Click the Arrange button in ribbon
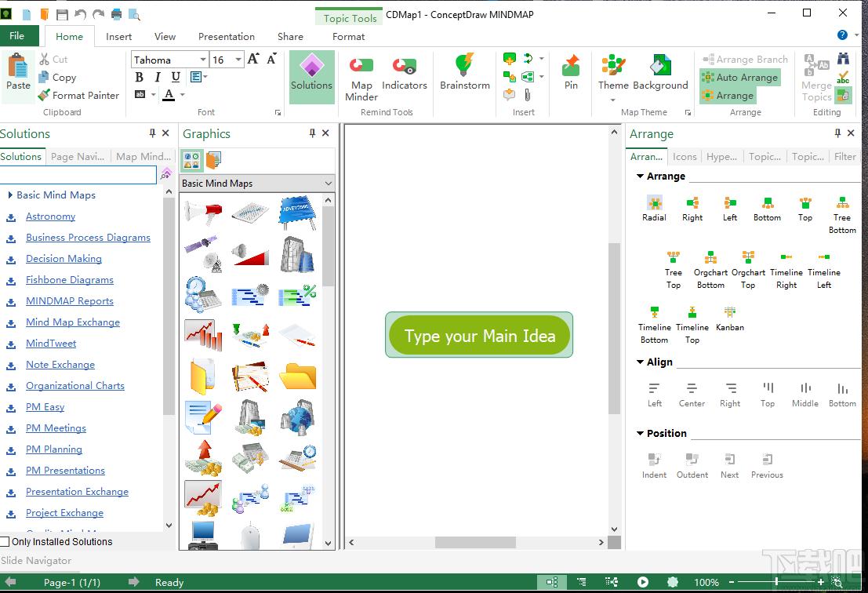Viewport: 868px width, 593px height. (728, 95)
